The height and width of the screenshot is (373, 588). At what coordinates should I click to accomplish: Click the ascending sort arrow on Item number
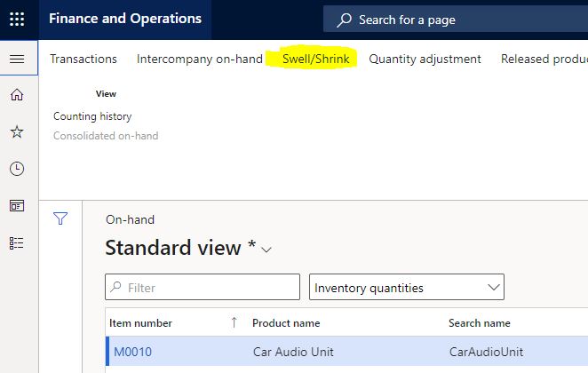[x=234, y=322]
